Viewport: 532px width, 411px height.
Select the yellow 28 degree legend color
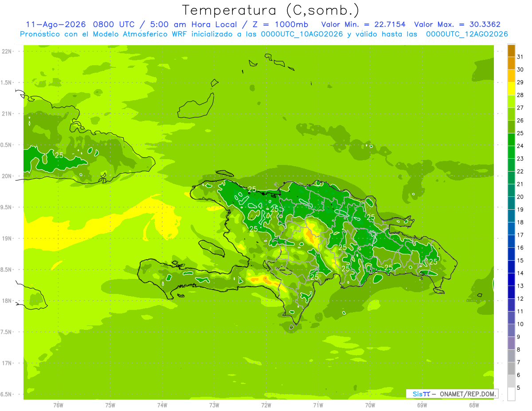point(511,89)
